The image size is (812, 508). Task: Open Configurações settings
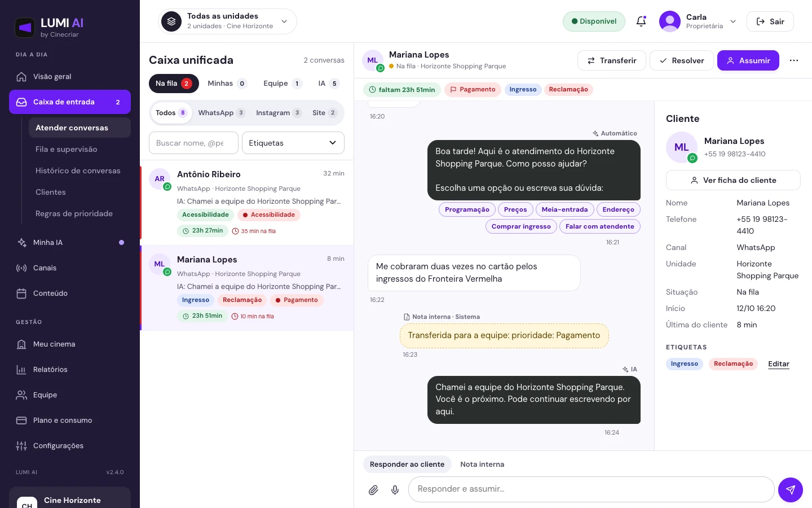pyautogui.click(x=70, y=446)
